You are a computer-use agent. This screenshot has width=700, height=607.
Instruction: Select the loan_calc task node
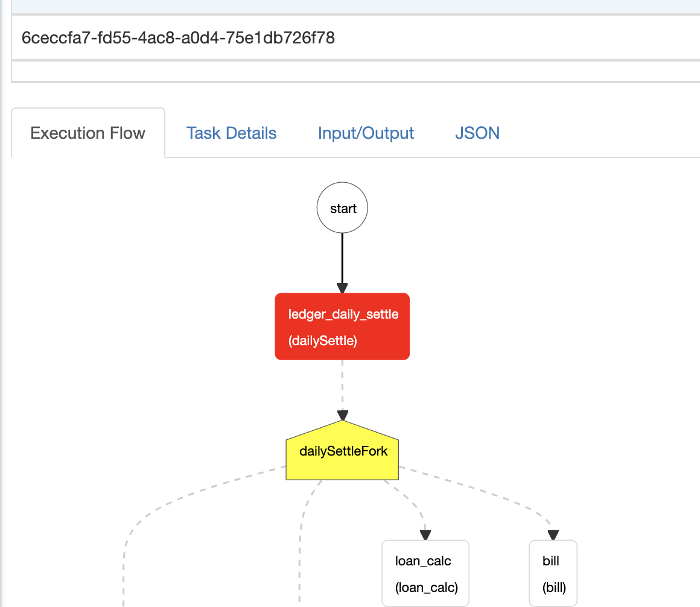tap(425, 574)
